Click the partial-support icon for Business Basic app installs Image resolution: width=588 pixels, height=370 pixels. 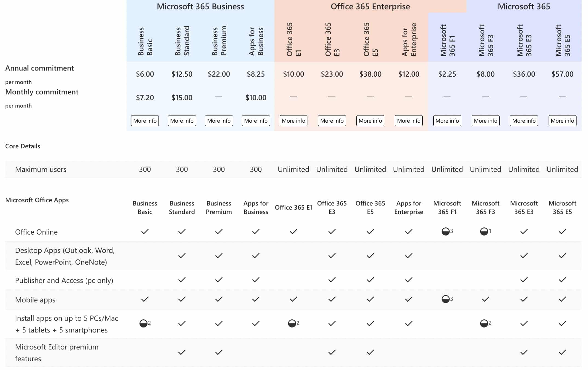(144, 323)
